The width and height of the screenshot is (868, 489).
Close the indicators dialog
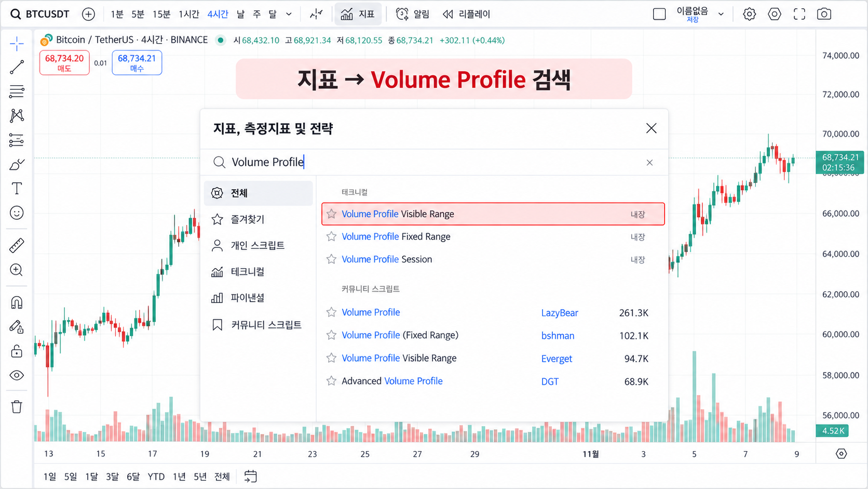tap(651, 128)
